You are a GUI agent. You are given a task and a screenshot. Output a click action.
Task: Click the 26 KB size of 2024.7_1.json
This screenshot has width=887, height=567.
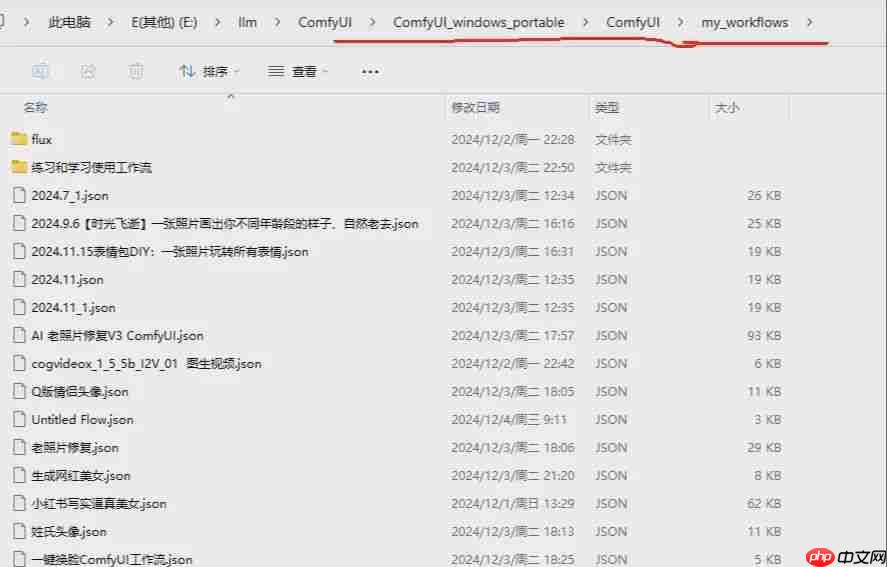coord(764,195)
